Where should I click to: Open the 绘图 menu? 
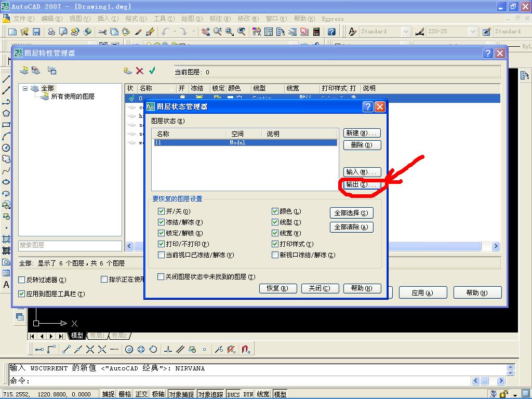[x=192, y=19]
